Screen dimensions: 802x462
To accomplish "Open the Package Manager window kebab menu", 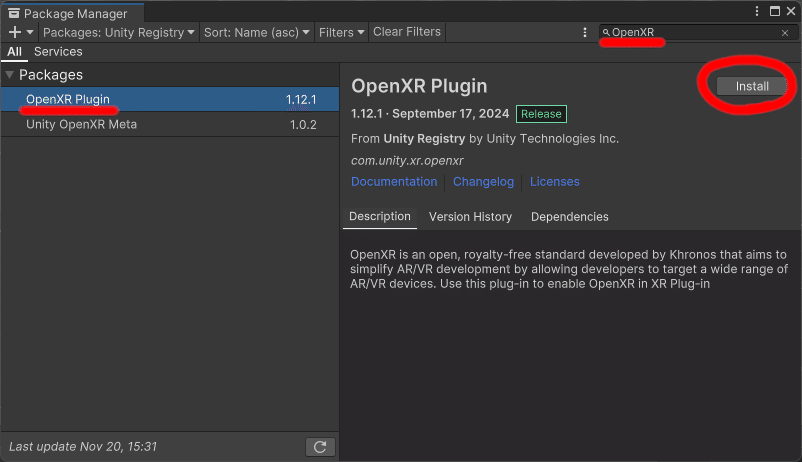I will coord(757,11).
